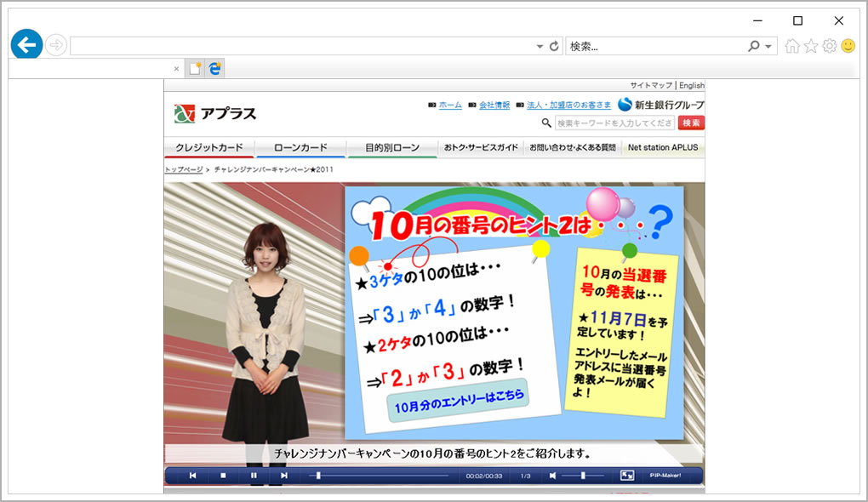
Task: Click the smiley feedback icon
Action: click(x=848, y=46)
